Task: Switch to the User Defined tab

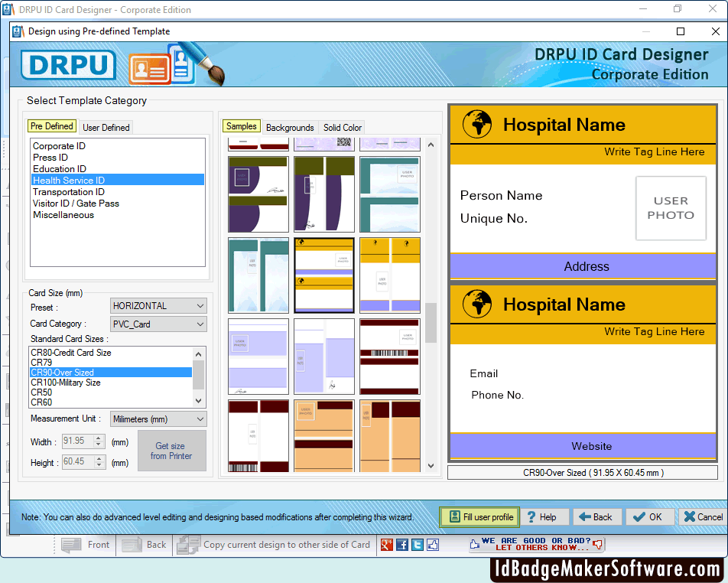Action: 106,127
